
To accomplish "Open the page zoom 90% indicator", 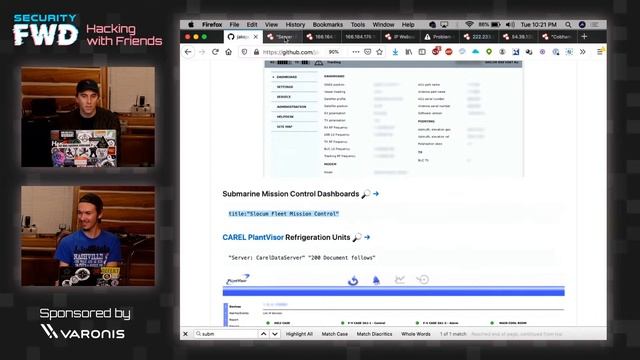I will tap(333, 52).
